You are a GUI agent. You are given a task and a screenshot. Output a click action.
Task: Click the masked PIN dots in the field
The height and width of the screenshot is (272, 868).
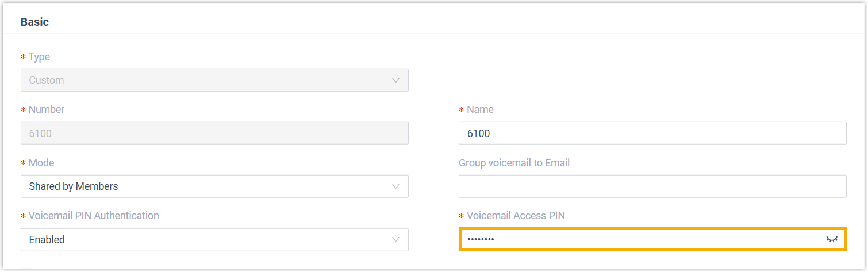[x=481, y=239]
